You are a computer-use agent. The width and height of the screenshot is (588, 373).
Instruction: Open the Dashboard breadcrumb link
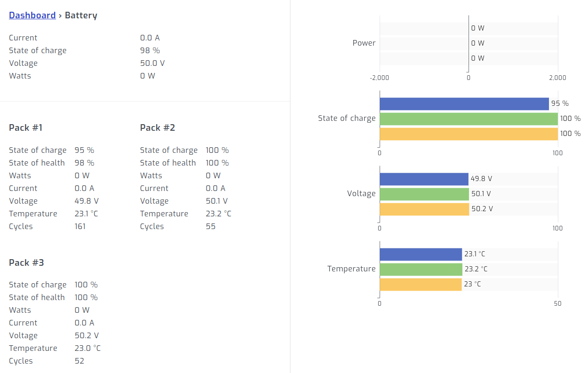tap(32, 16)
